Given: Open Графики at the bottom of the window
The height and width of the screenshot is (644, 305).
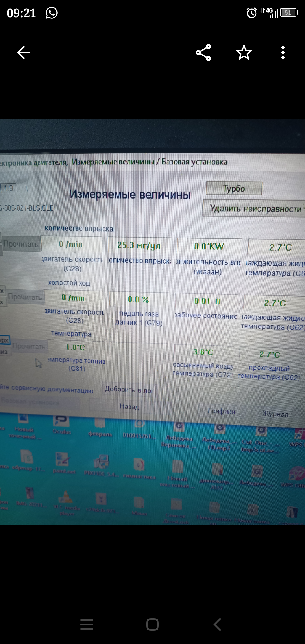Looking at the screenshot, I should pos(222,411).
